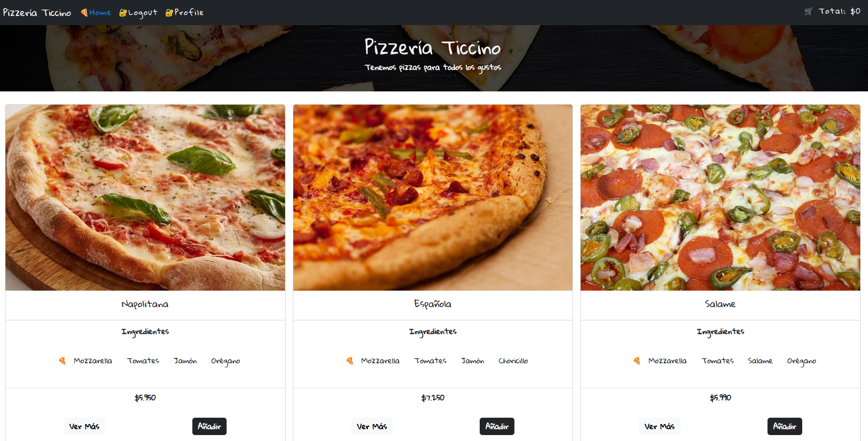
Task: Click the pizza icon in Napolitana ingredients
Action: (x=62, y=361)
